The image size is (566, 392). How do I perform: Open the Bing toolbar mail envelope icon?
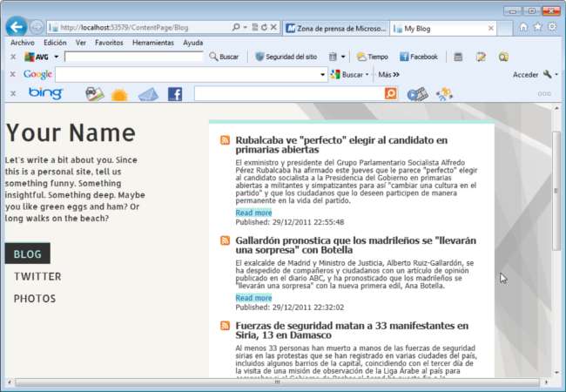(x=148, y=95)
